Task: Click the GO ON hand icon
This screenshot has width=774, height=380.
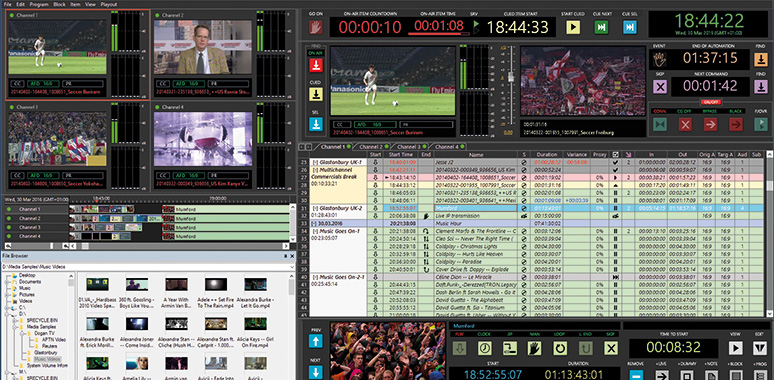Action: click(315, 27)
